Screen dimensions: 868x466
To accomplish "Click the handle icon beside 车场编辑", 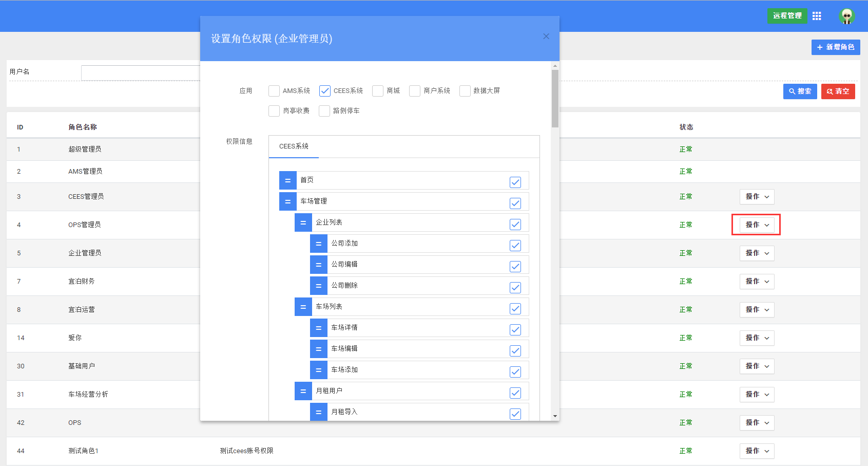I will pos(319,349).
